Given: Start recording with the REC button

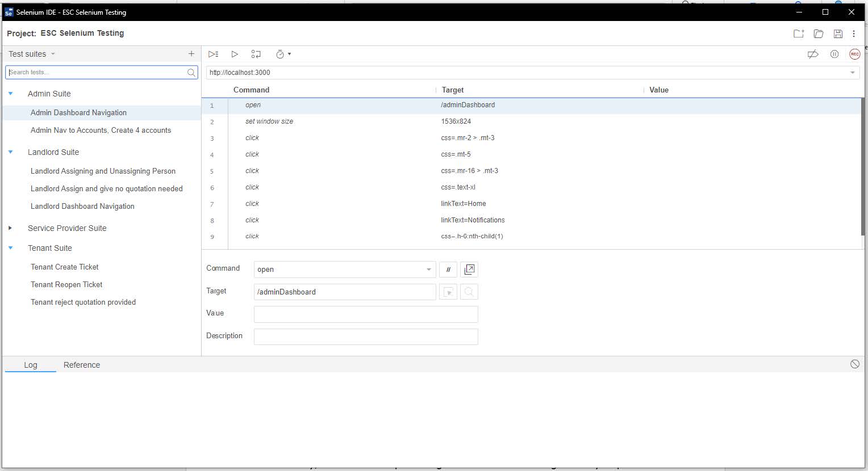Looking at the screenshot, I should 854,54.
